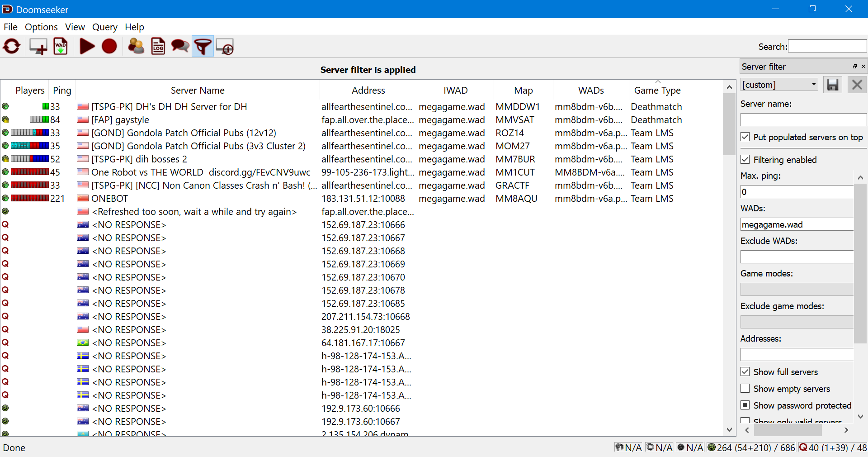Show the Log panel icon

[158, 46]
